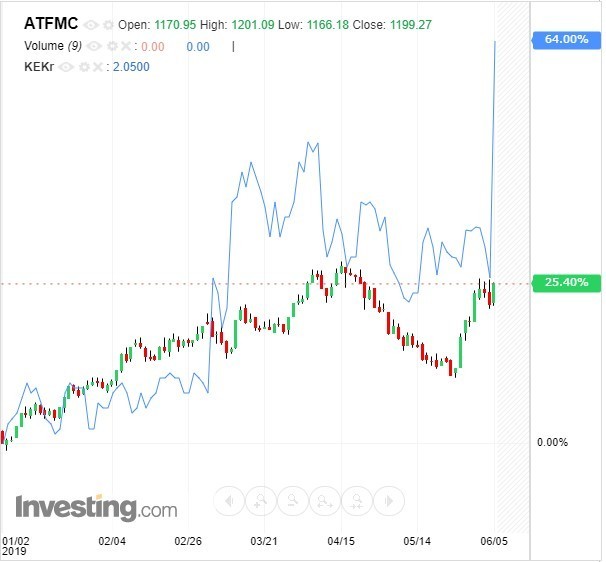Click the ATFMC symbol title
606x562 pixels.
(x=52, y=24)
